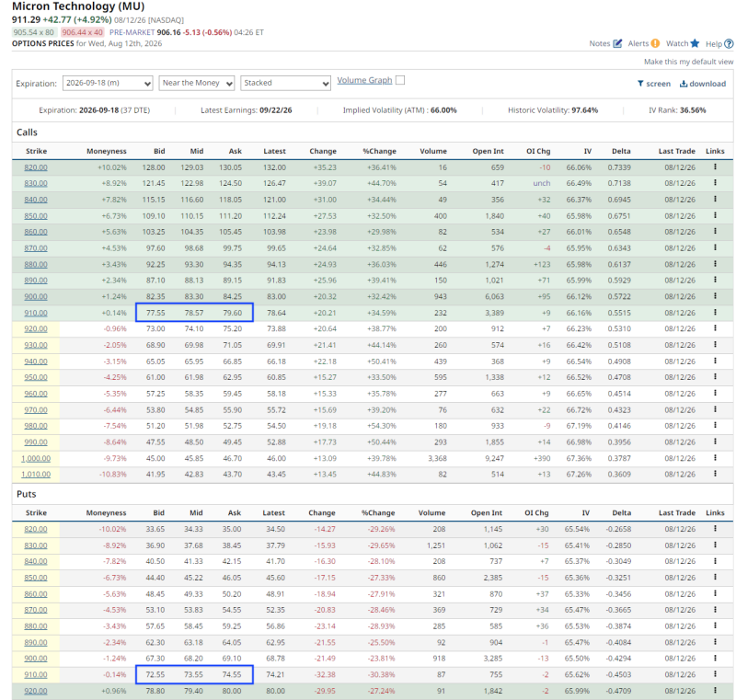Sort puts by %Change column header

378,512
